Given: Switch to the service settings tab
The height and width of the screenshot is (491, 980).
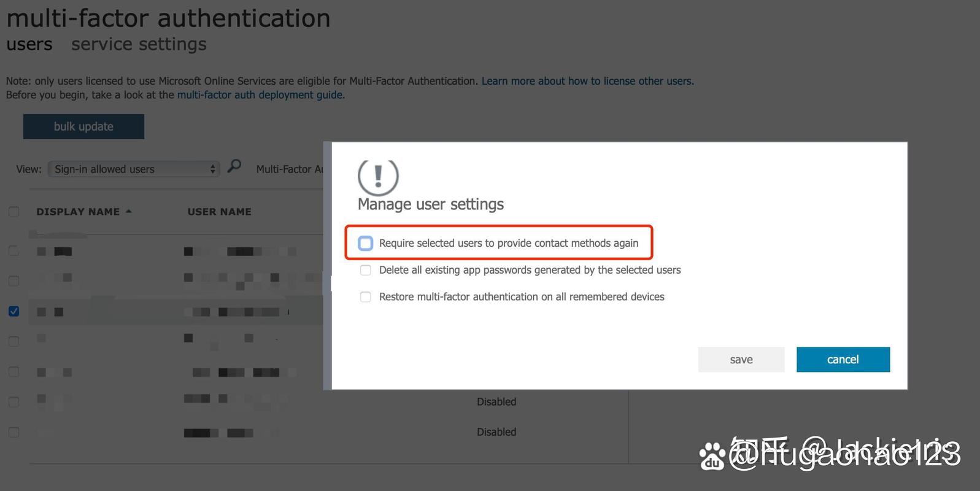Looking at the screenshot, I should click(139, 44).
